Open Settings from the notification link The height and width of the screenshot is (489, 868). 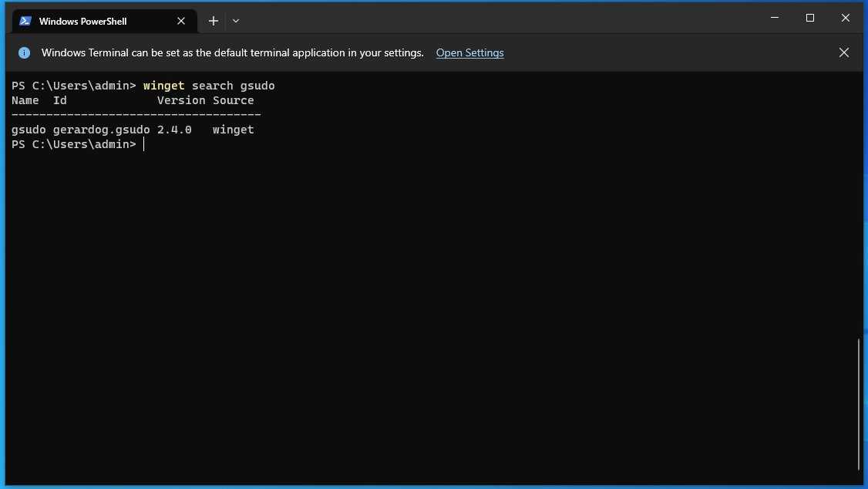point(469,52)
